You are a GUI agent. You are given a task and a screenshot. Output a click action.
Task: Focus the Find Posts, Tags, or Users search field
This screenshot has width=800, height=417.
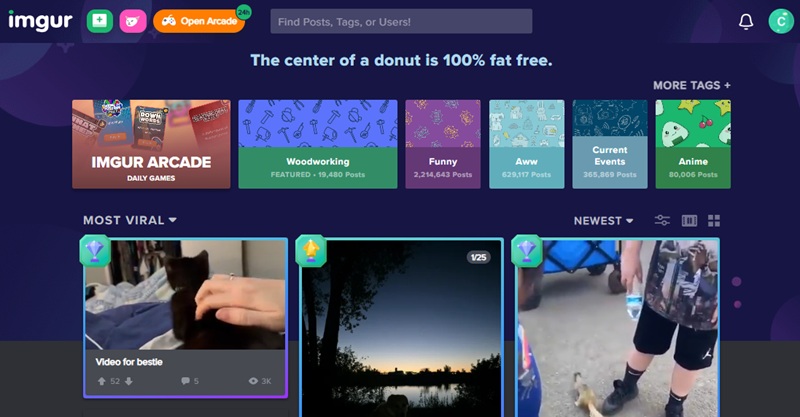tap(401, 21)
